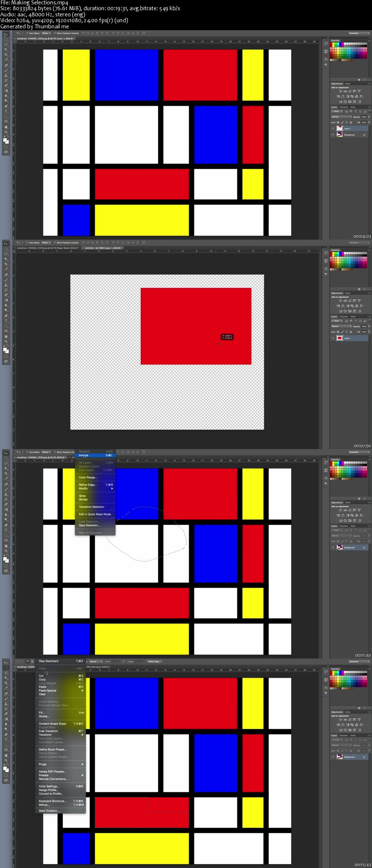Choose Free Transform in the Edit menu

61,731
